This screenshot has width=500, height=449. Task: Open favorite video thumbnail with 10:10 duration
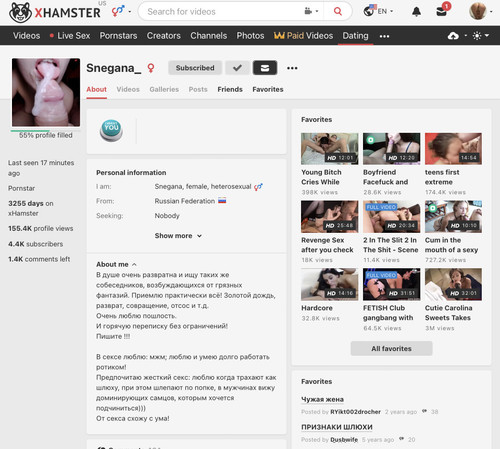(x=453, y=217)
